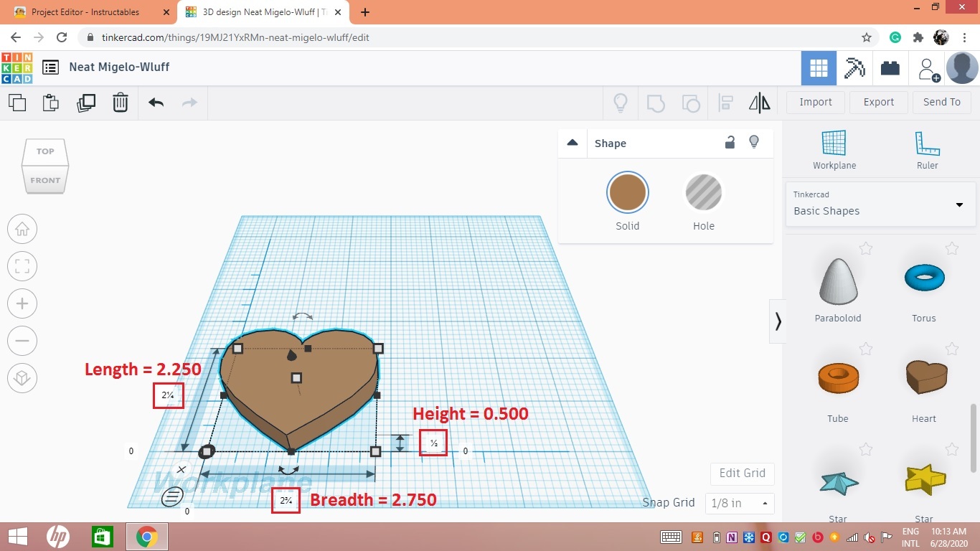
Task: Click the Export button
Action: (x=878, y=102)
